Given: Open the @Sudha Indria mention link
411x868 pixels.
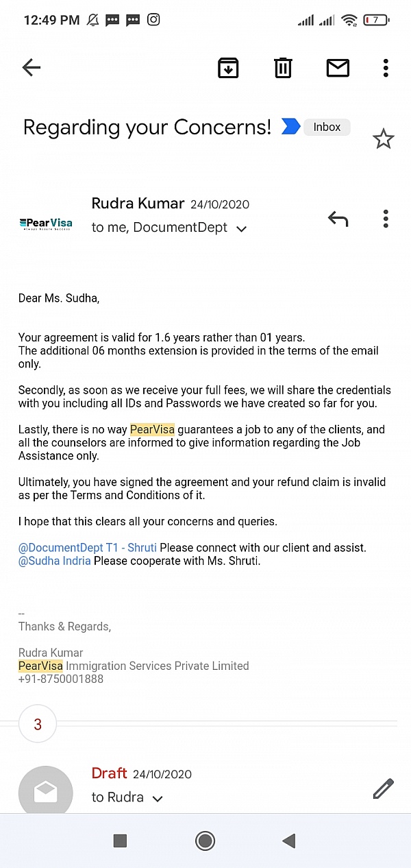Looking at the screenshot, I should click(x=55, y=561).
